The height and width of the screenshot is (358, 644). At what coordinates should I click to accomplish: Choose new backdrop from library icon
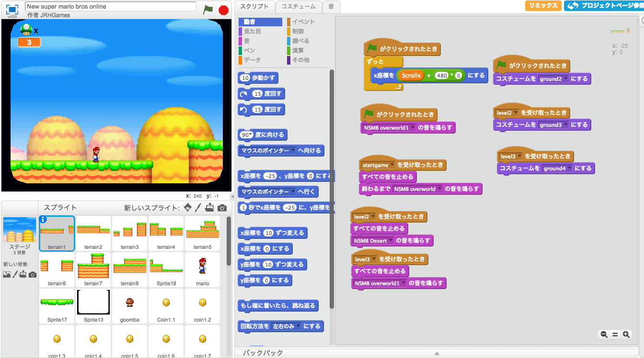[7, 274]
